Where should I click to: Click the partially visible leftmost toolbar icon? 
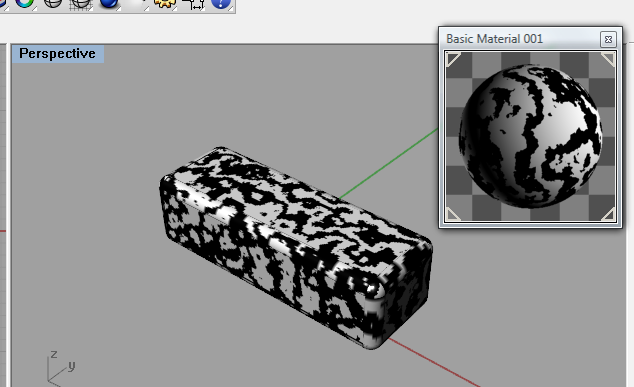(2, 3)
